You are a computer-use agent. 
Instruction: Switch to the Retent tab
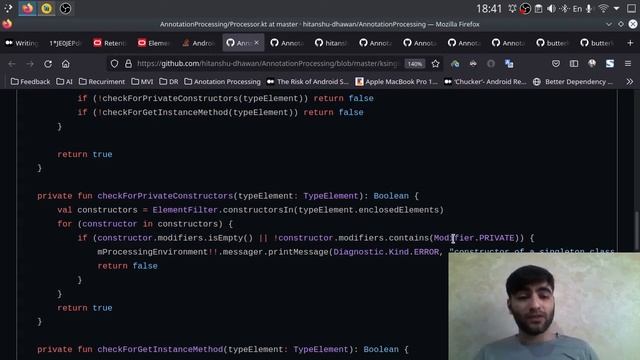pos(110,43)
